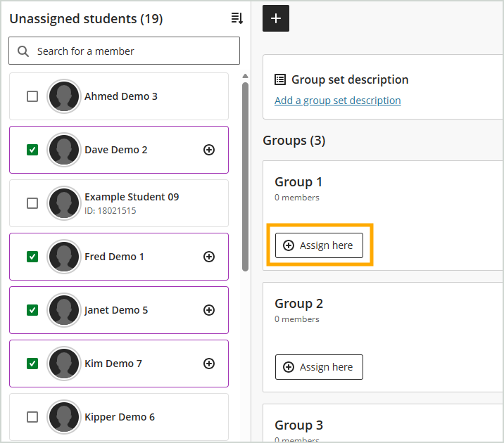
Task: Check the Example Student 09 checkbox
Action: (x=32, y=203)
